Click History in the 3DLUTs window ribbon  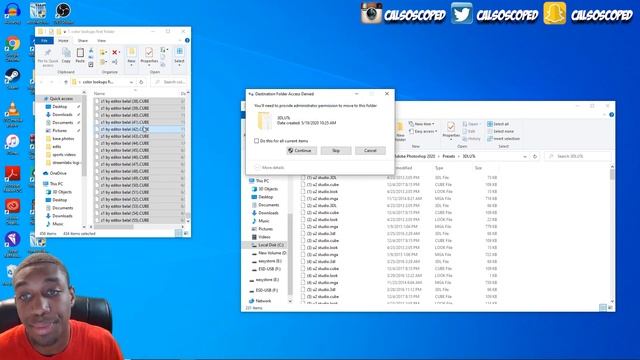coord(471,139)
